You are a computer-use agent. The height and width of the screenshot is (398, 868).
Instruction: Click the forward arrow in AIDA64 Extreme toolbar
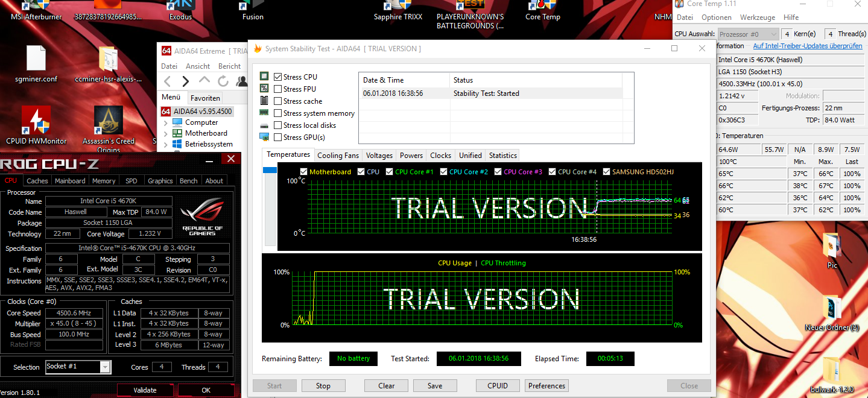186,81
